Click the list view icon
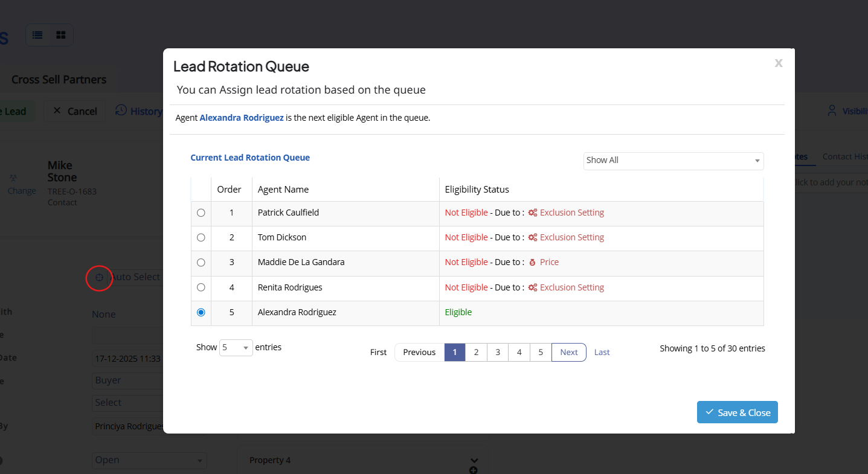 tap(37, 35)
